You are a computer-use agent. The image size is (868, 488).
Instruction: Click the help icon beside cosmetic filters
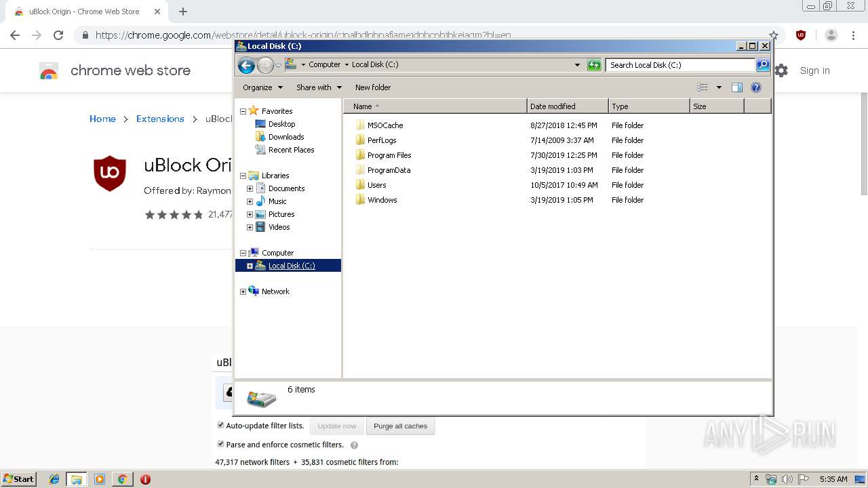coord(354,445)
